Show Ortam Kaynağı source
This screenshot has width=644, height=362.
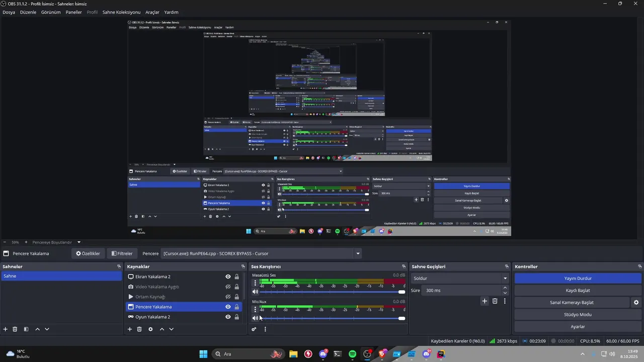(x=228, y=297)
